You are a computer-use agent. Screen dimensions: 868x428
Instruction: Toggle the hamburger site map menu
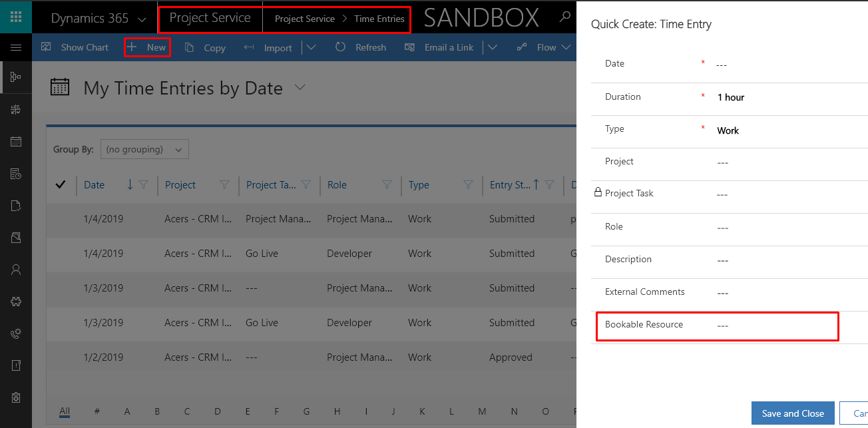coord(16,47)
